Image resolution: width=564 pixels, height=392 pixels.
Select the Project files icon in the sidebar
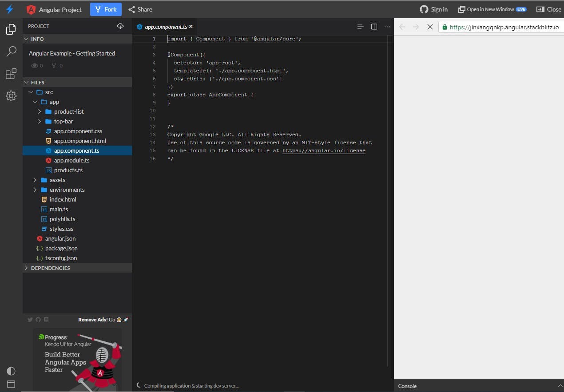[11, 29]
